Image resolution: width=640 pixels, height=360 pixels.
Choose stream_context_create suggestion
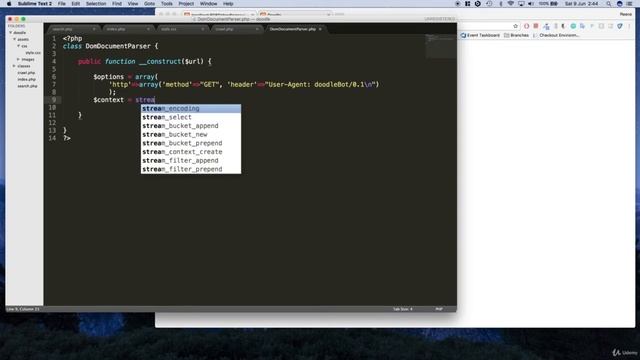[x=191, y=152]
